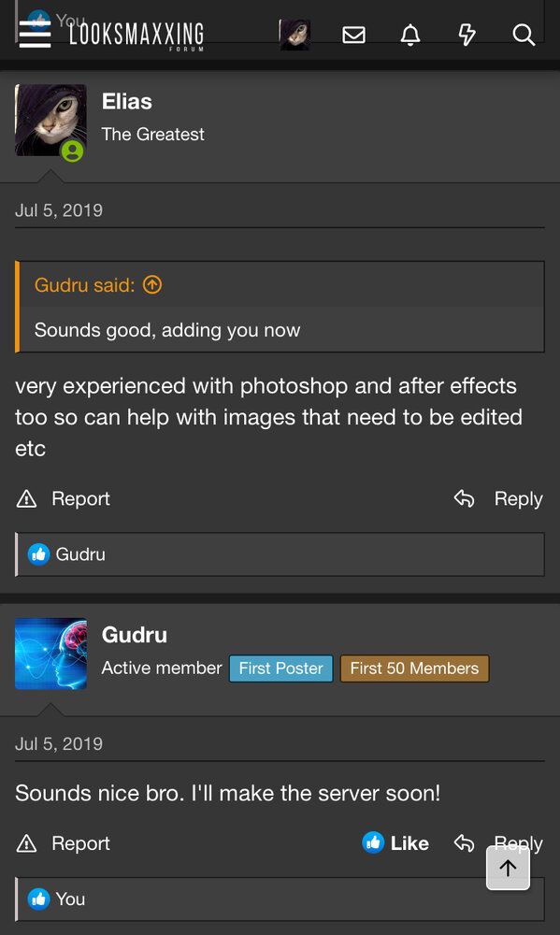This screenshot has height=935, width=560.
Task: Open the search magnifier icon
Action: [x=523, y=36]
